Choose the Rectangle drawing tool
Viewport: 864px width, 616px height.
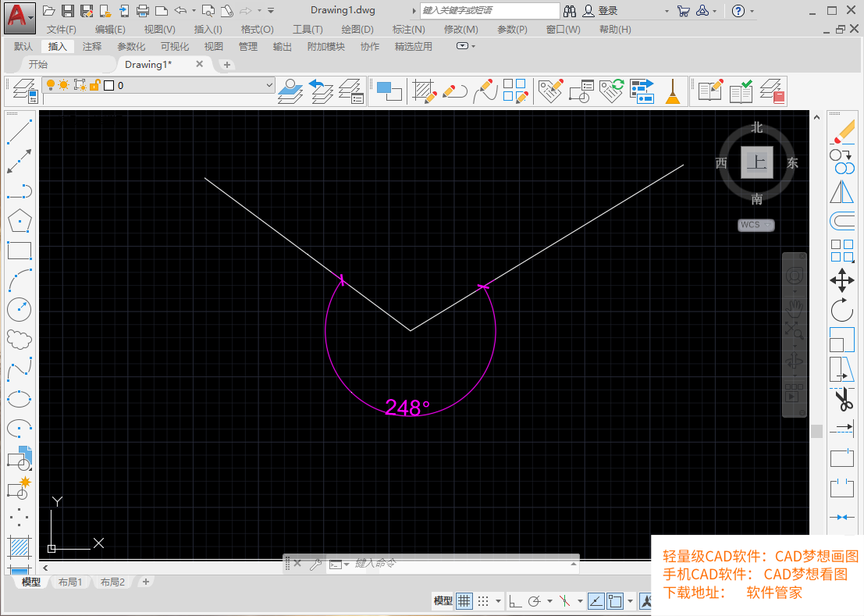tap(20, 251)
